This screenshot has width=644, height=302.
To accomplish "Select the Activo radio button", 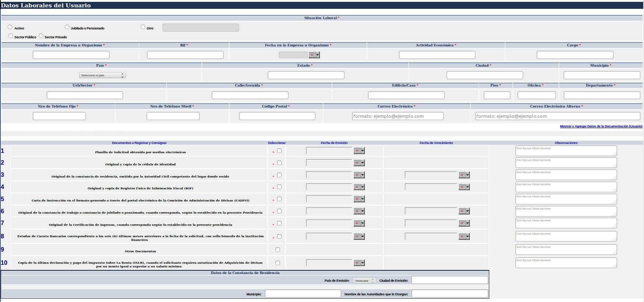I will pos(10,27).
